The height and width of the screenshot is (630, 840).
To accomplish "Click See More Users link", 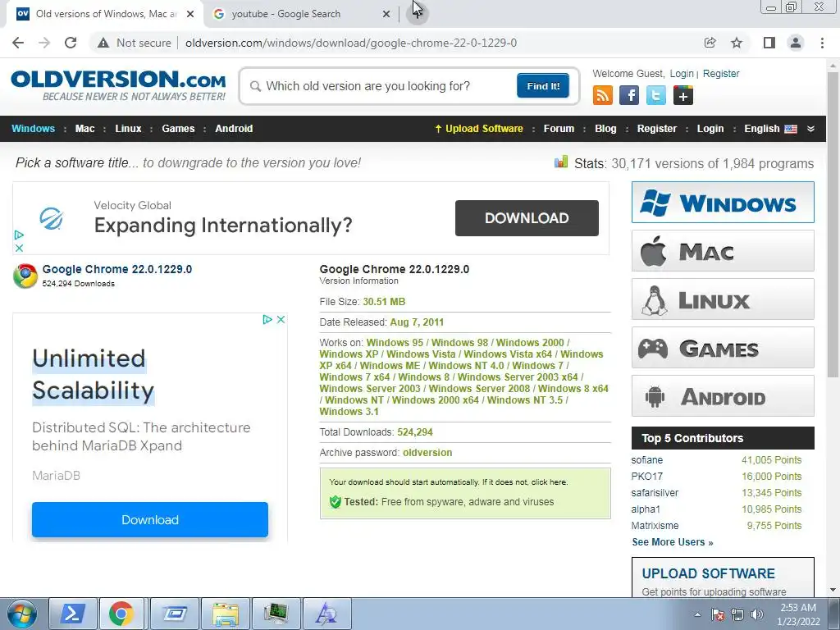I will tap(673, 542).
